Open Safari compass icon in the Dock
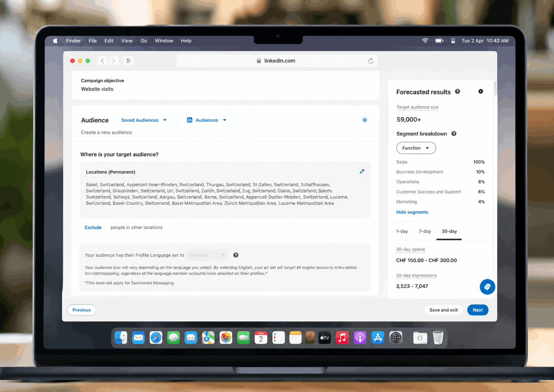The image size is (554, 392). (x=156, y=337)
